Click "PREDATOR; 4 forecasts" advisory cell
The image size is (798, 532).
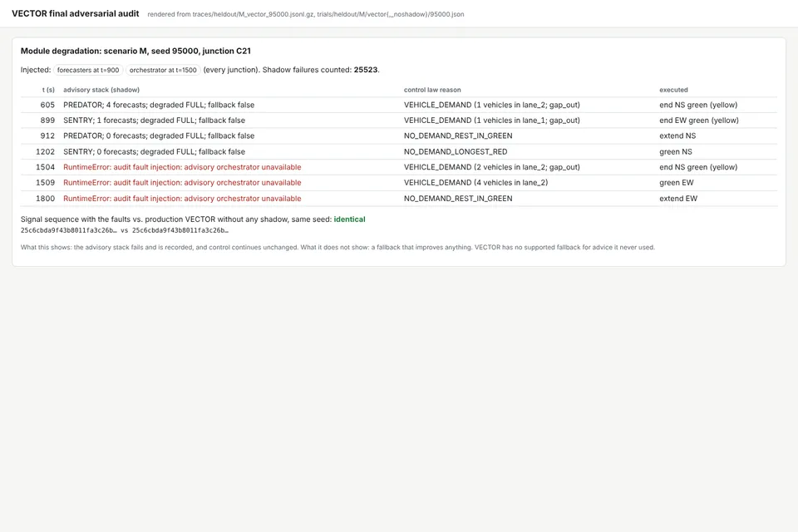pyautogui.click(x=159, y=105)
